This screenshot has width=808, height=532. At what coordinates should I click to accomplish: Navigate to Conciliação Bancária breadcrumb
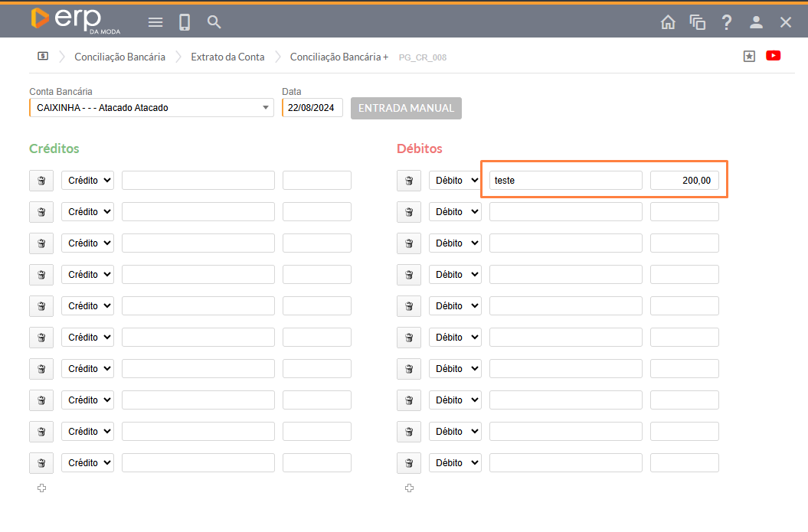(x=119, y=57)
